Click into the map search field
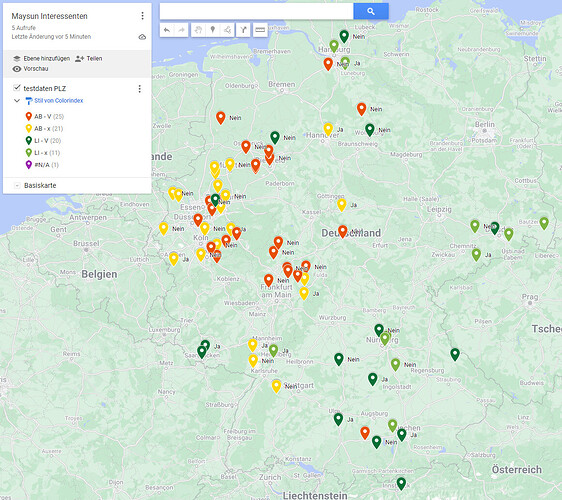562x500 pixels. pyautogui.click(x=257, y=11)
